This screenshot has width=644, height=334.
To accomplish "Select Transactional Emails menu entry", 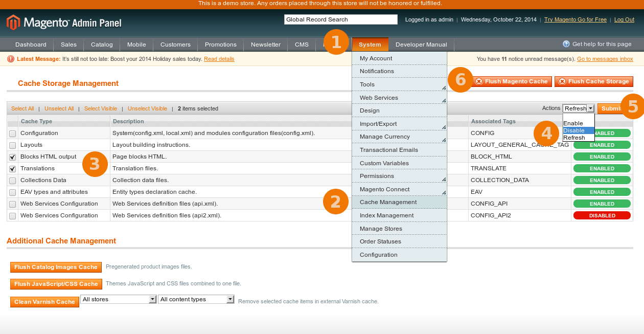I will click(399, 150).
